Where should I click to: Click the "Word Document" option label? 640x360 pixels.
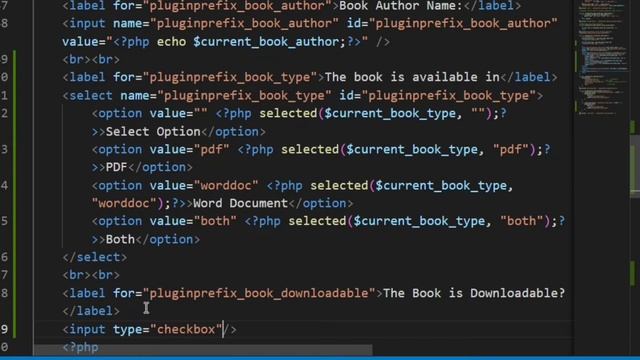pyautogui.click(x=240, y=203)
